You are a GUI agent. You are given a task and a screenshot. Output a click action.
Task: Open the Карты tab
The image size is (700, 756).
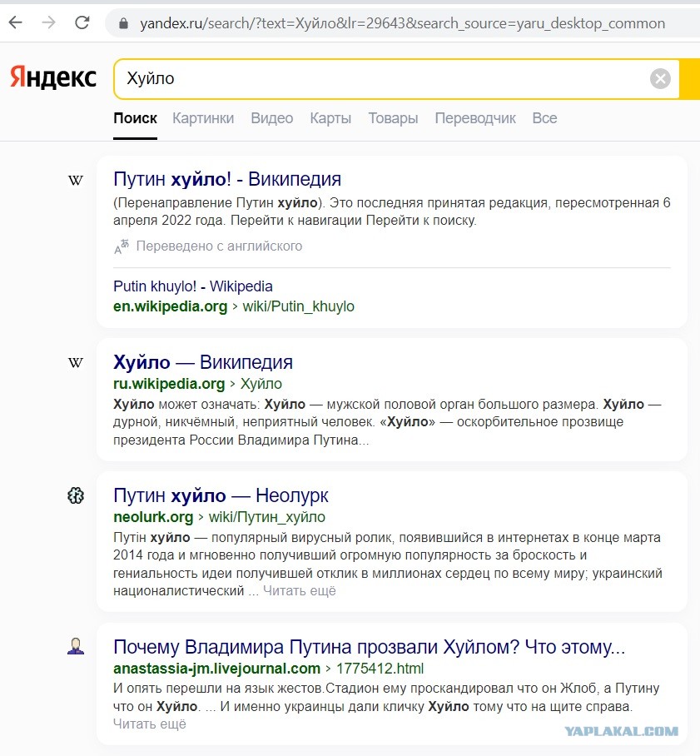(330, 118)
